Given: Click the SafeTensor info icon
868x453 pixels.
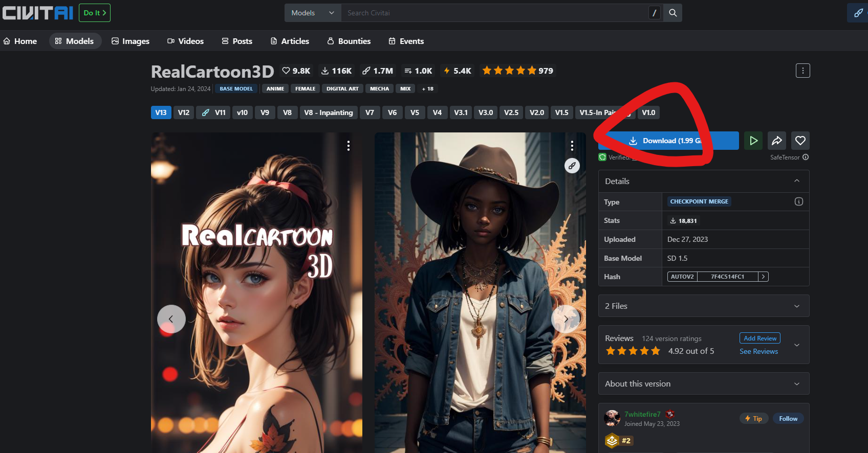Looking at the screenshot, I should click(x=806, y=157).
